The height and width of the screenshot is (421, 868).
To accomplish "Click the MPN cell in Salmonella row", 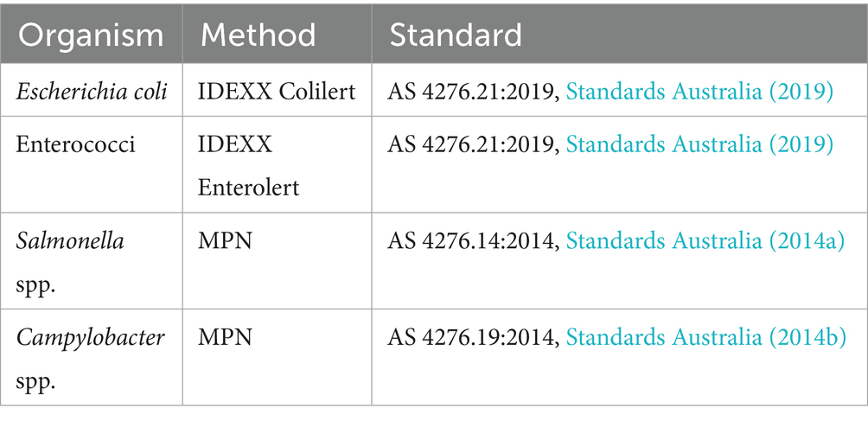I will (226, 240).
